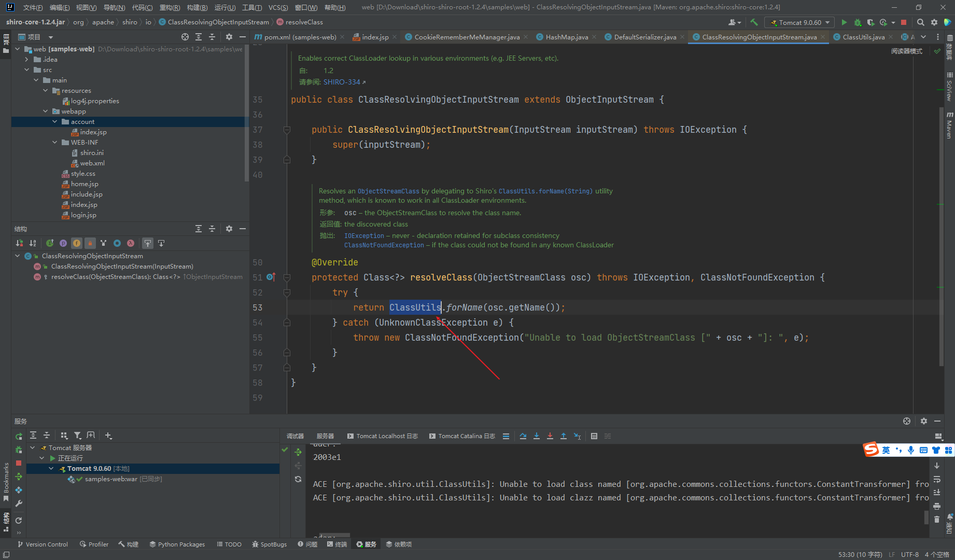Click Group By icon in Services toolbar
The height and width of the screenshot is (560, 955).
(64, 436)
